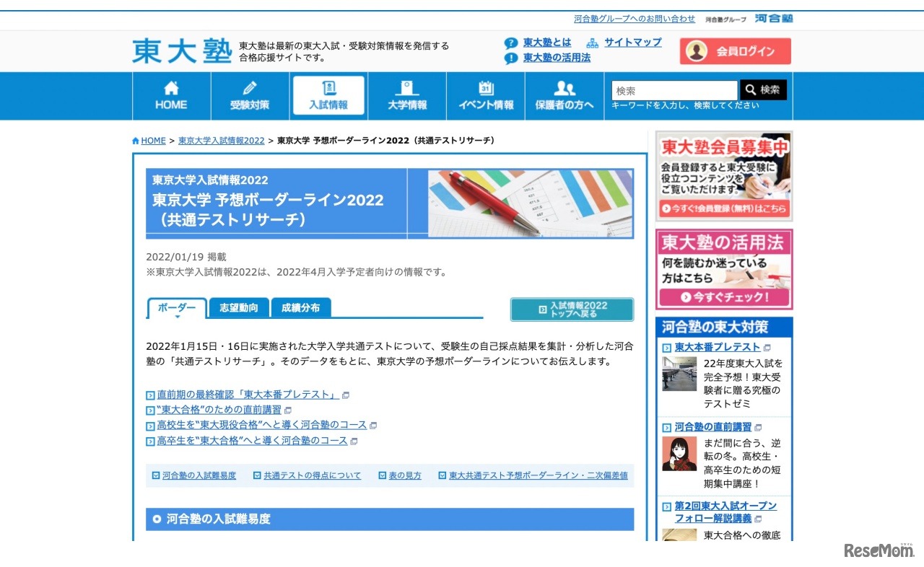
Task: Open 東京大学入試情報2022 breadcrumb link
Action: click(222, 141)
